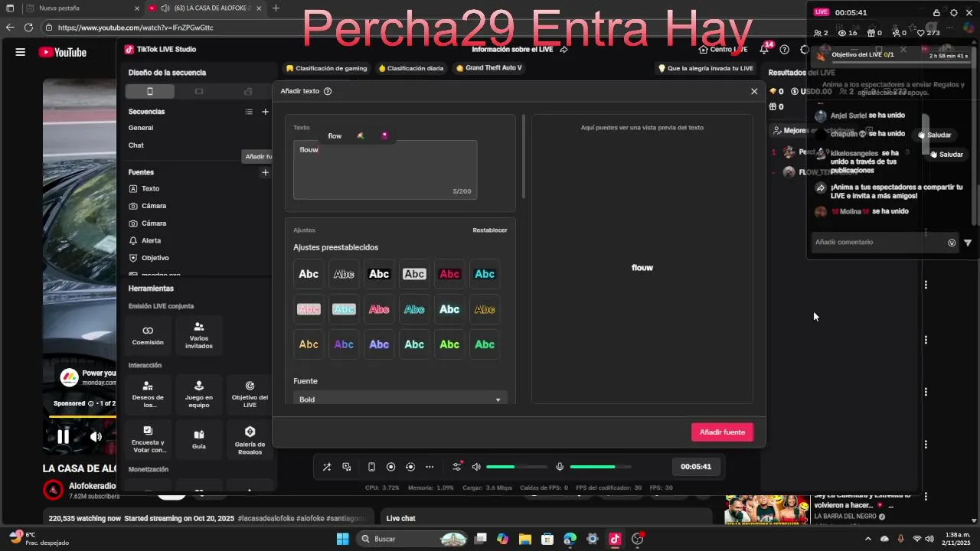Open the comment filter funnel icon
Screen dimensions: 980x551
tap(968, 243)
